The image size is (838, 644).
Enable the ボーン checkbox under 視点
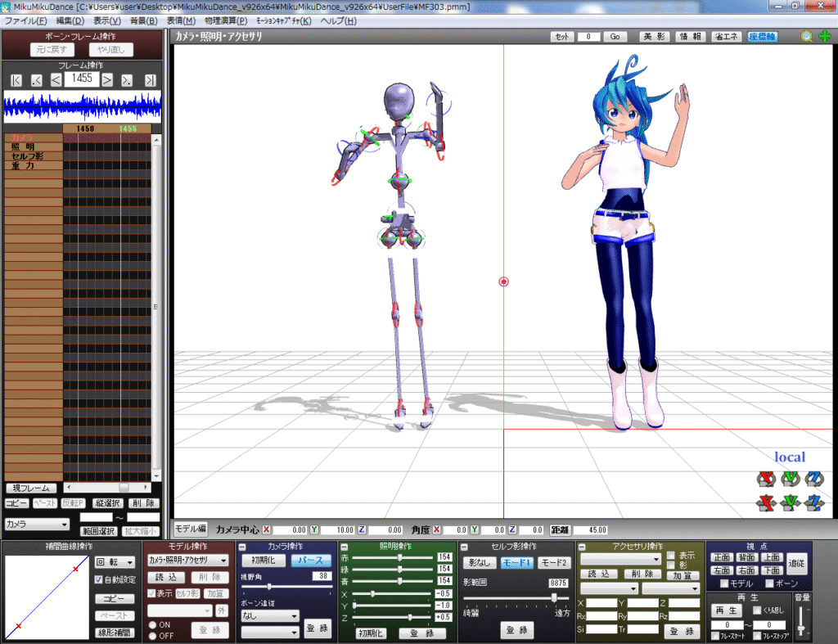(x=769, y=583)
